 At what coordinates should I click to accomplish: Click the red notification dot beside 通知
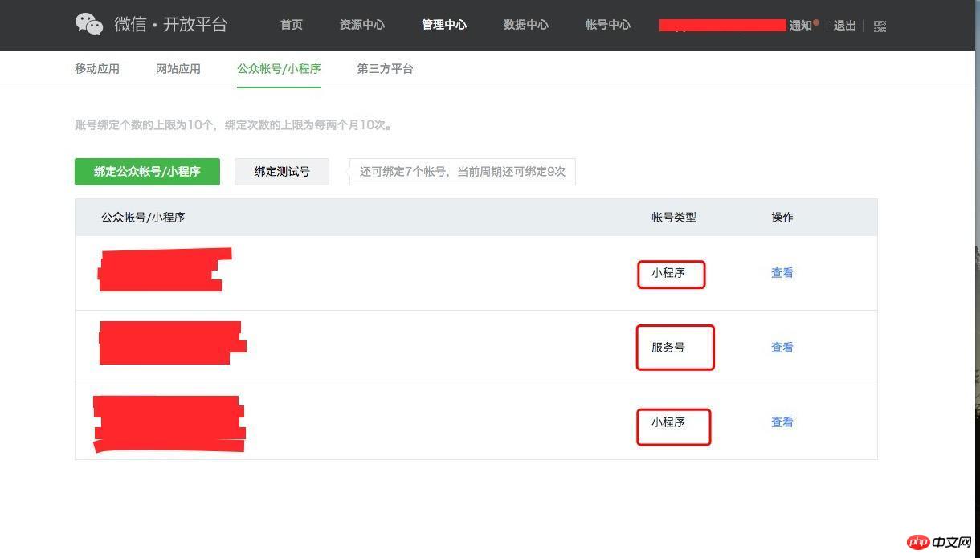click(x=815, y=21)
